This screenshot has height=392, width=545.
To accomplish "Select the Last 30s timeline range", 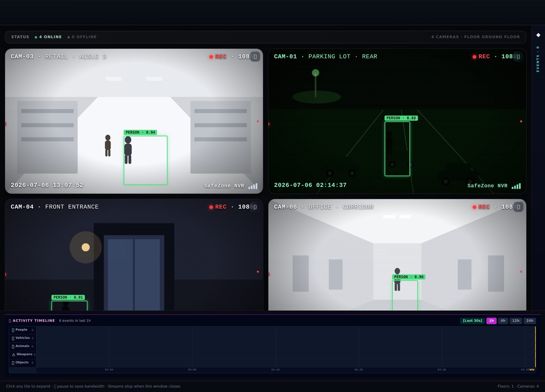I will tap(473, 321).
